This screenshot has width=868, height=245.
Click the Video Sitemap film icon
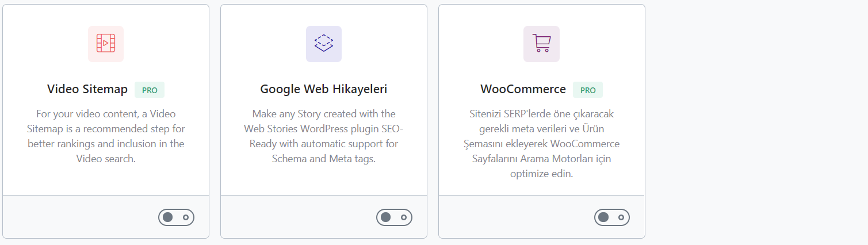106,44
